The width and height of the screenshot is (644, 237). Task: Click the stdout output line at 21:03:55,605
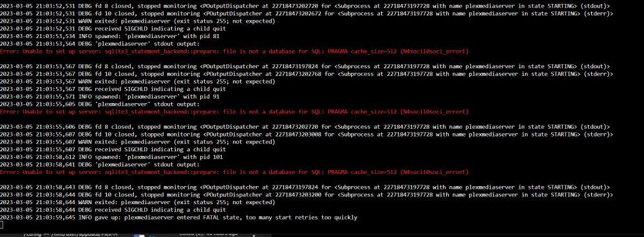click(100, 104)
